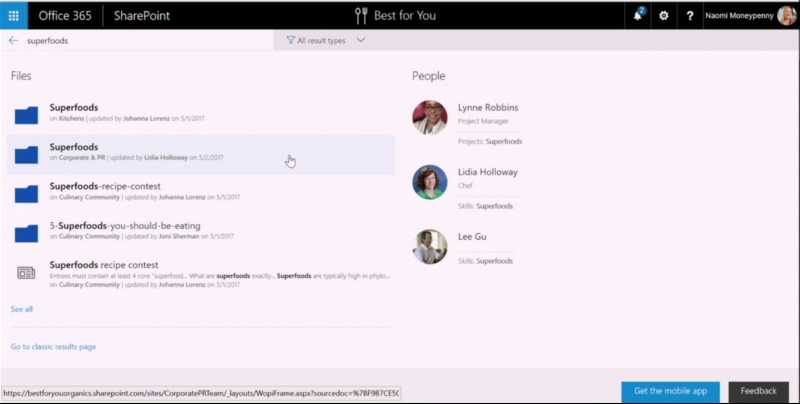
Task: Click Skills: Superfoods under Lee Gu
Action: pyautogui.click(x=485, y=261)
